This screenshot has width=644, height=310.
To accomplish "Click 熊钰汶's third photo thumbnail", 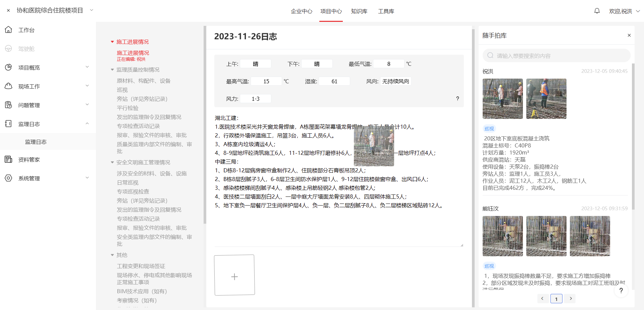I will [x=590, y=236].
